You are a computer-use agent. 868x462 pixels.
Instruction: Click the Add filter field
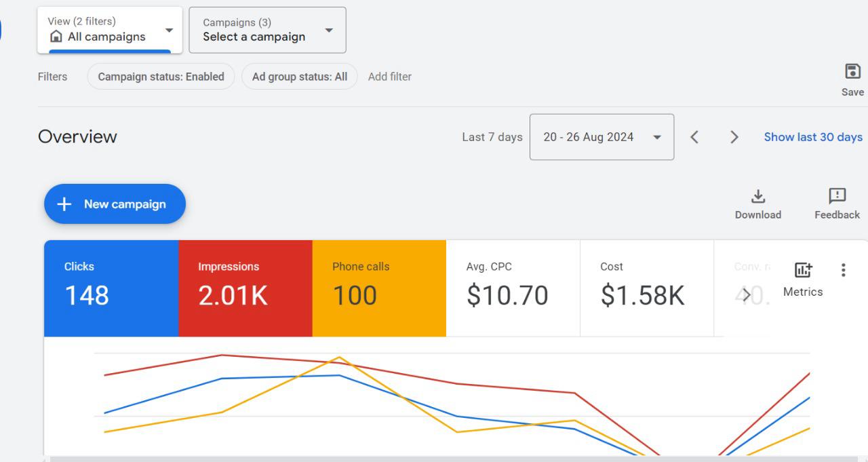click(389, 77)
